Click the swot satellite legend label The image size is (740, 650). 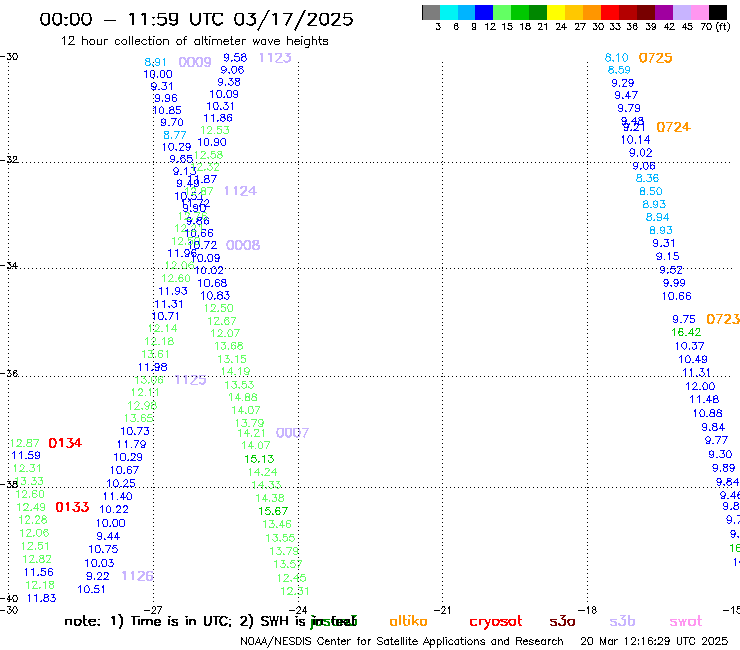[686, 621]
